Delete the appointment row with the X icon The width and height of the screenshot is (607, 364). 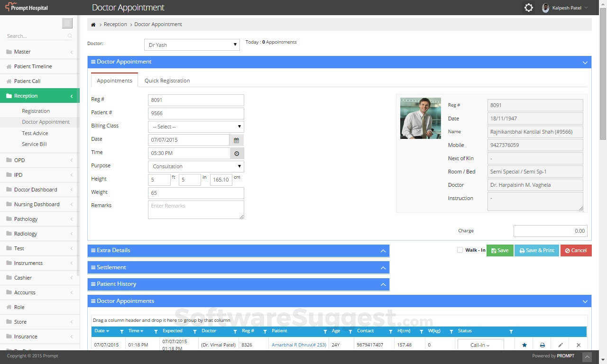[579, 345]
